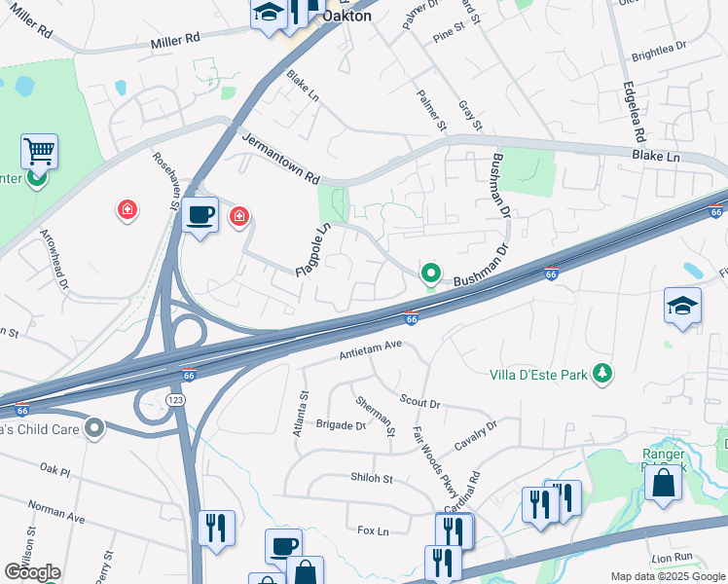The height and width of the screenshot is (584, 728).
Task: Click the shopping cart marker near Arrowhead Dr
Action: (40, 153)
